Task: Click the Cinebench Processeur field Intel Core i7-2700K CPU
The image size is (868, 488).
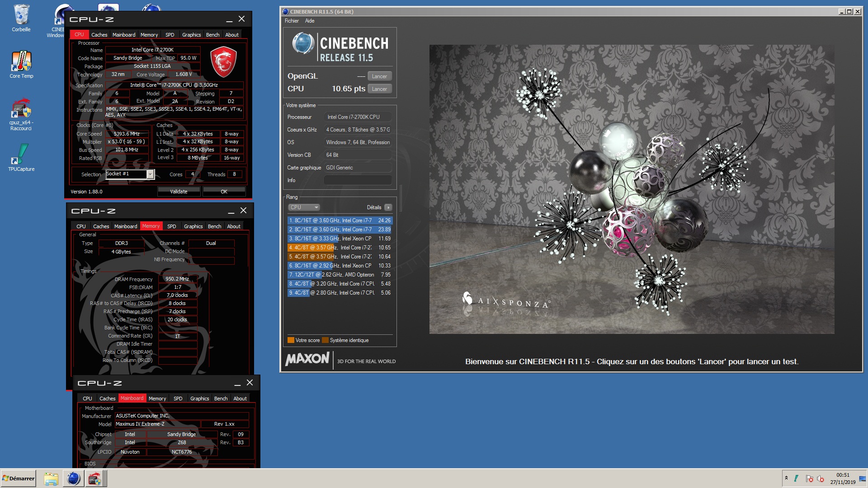Action: (x=358, y=117)
